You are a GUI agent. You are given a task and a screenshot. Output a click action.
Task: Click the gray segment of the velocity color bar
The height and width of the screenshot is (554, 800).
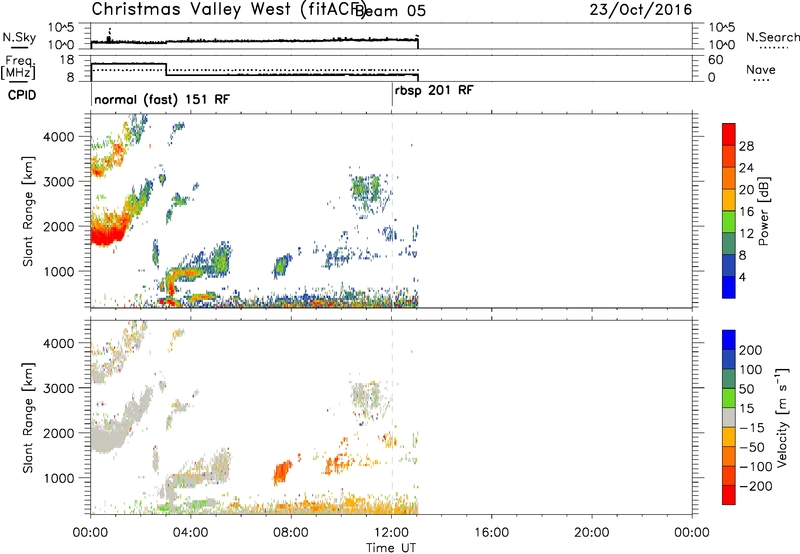click(729, 418)
